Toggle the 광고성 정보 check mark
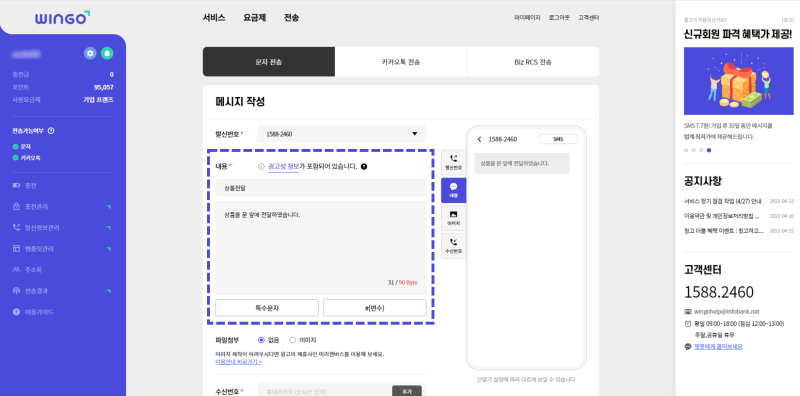800x396 pixels. pos(261,166)
